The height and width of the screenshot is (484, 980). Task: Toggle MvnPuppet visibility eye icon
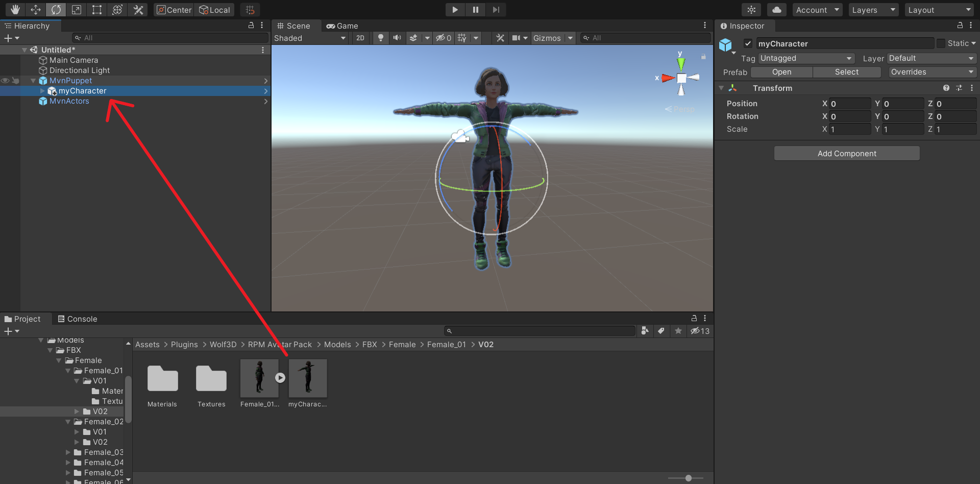5,81
